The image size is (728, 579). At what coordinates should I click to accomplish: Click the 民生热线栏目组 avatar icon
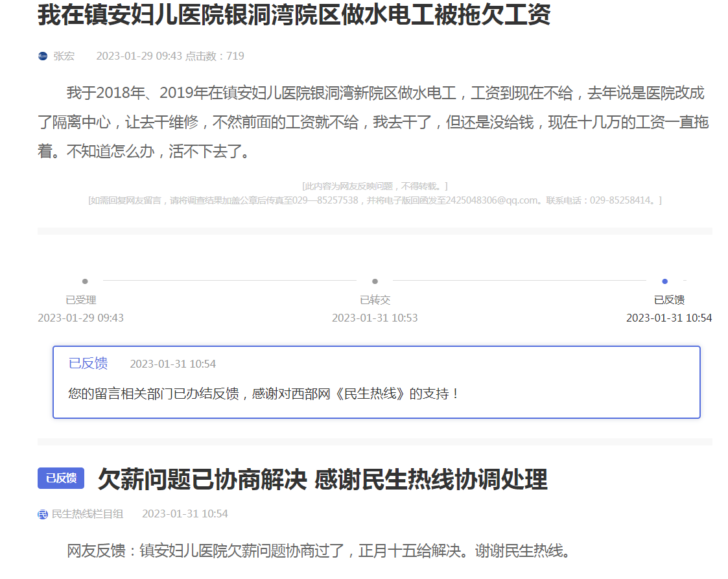click(x=43, y=514)
